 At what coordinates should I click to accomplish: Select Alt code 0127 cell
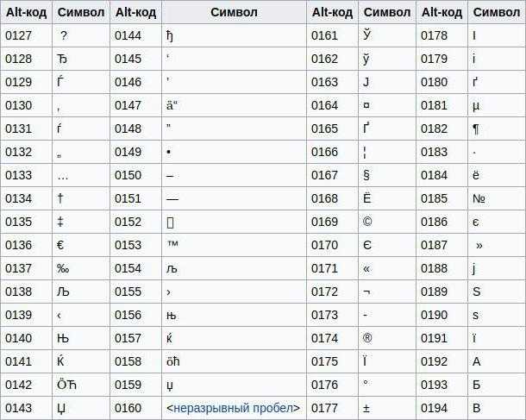click(26, 35)
